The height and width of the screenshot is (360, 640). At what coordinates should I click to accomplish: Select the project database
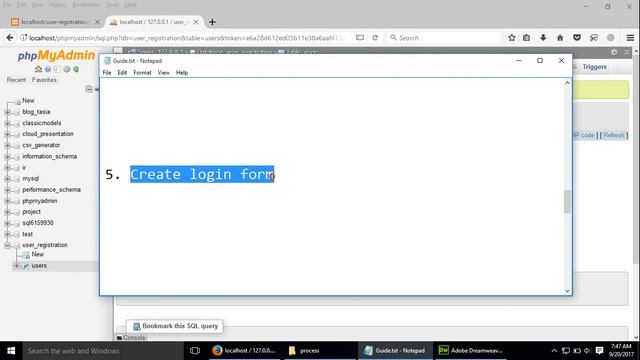pyautogui.click(x=31, y=212)
